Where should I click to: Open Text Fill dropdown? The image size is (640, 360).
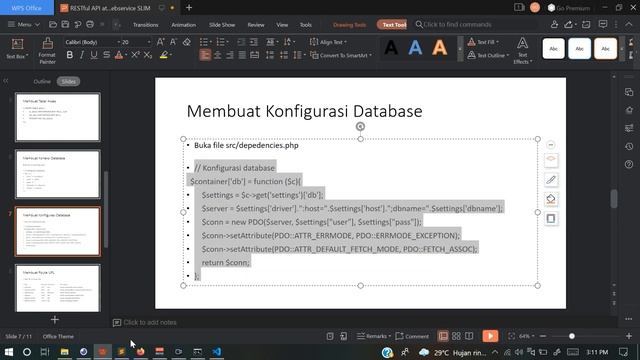tap(484, 42)
